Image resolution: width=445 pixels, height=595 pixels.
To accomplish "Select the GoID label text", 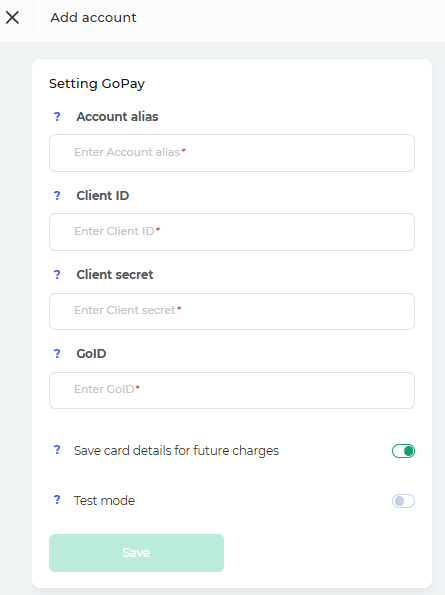I will click(91, 353).
